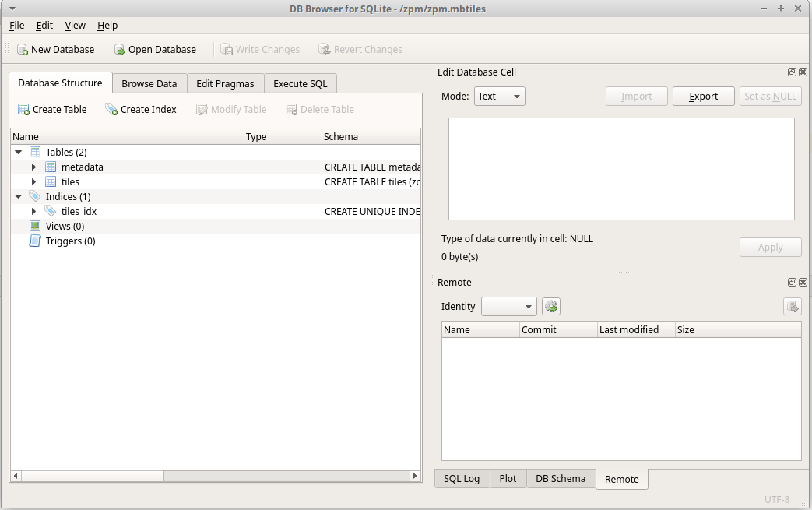Click the tiles table icon

[x=51, y=181]
